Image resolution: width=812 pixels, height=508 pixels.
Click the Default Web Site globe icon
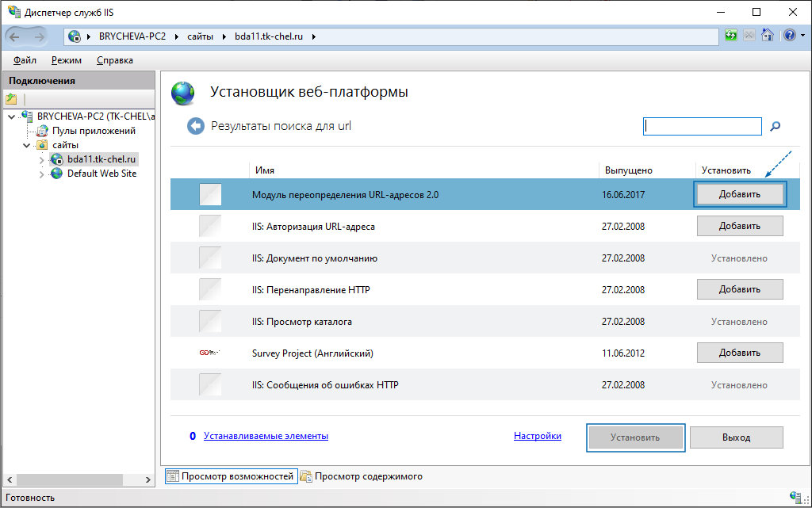tap(56, 174)
